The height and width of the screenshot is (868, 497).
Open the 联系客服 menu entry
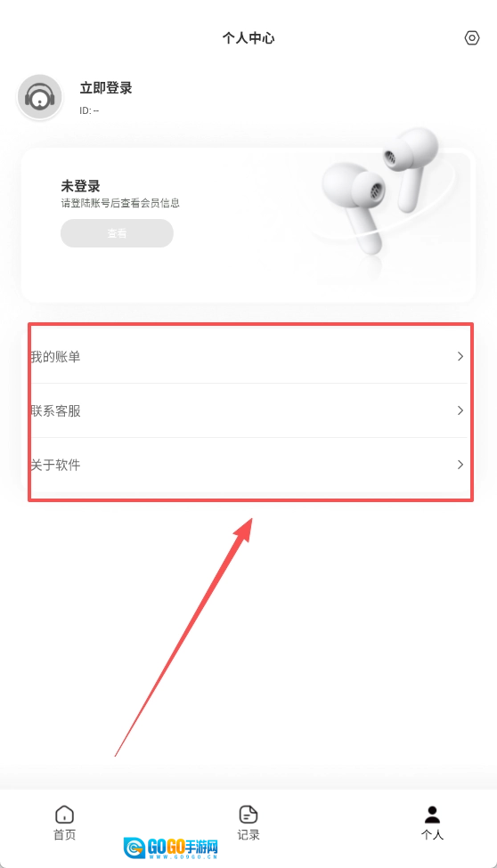(x=248, y=410)
